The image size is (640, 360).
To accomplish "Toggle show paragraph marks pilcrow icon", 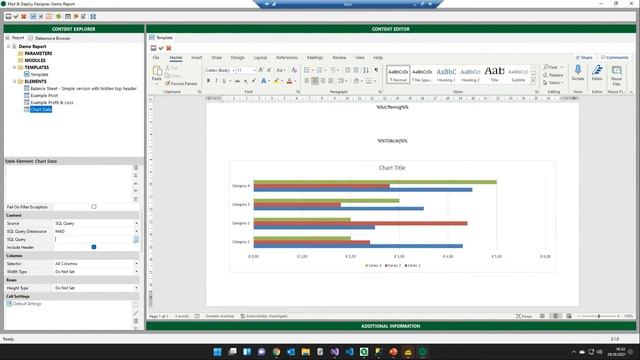I will click(x=376, y=70).
